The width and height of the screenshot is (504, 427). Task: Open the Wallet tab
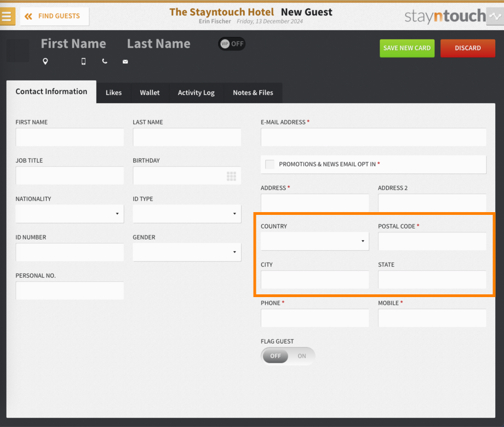click(x=150, y=93)
